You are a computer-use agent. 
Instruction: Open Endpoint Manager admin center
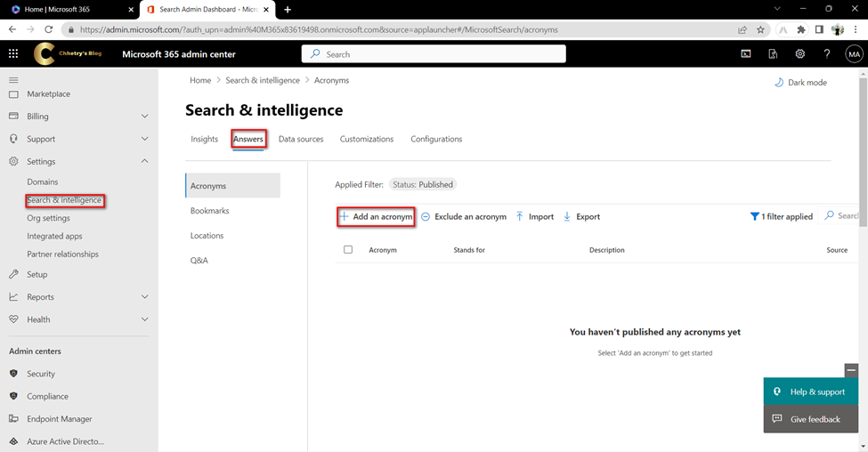click(60, 419)
